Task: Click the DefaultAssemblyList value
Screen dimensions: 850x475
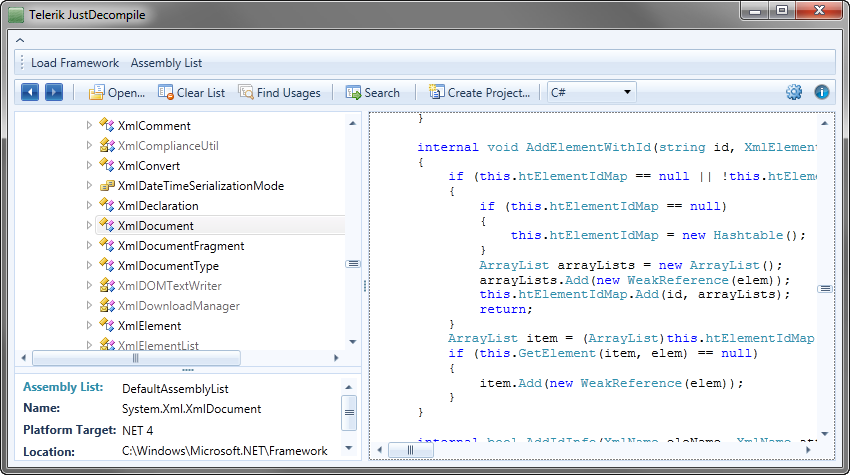Action: 175,389
